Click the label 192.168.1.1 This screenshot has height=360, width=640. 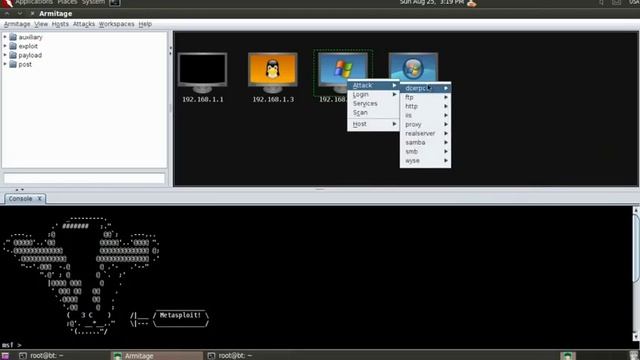(203, 99)
